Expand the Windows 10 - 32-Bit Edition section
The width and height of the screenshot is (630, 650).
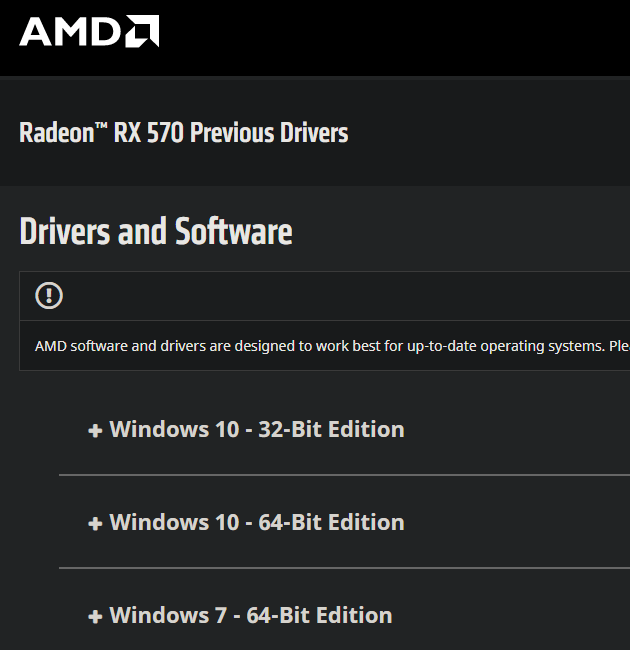click(256, 430)
